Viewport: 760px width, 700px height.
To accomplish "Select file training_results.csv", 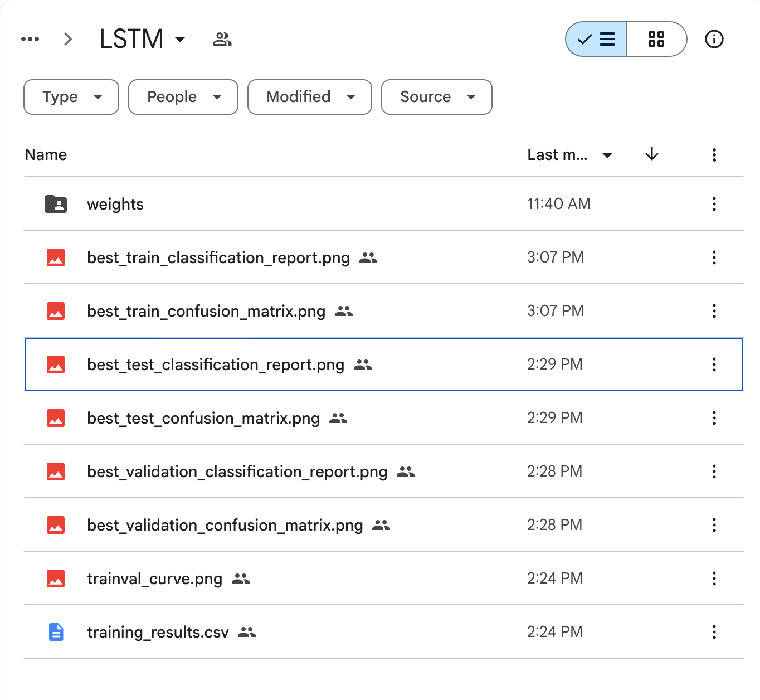I will pos(158,633).
